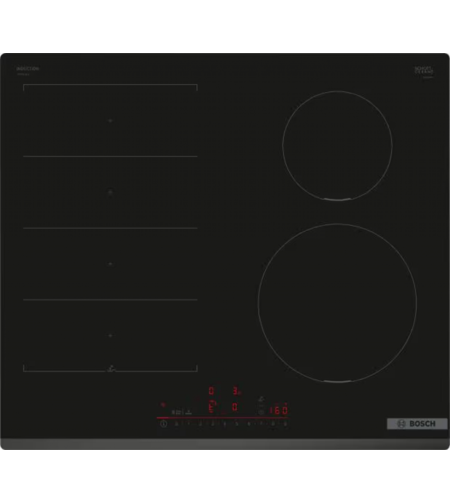Tap the red lock indicator icon

163,404
